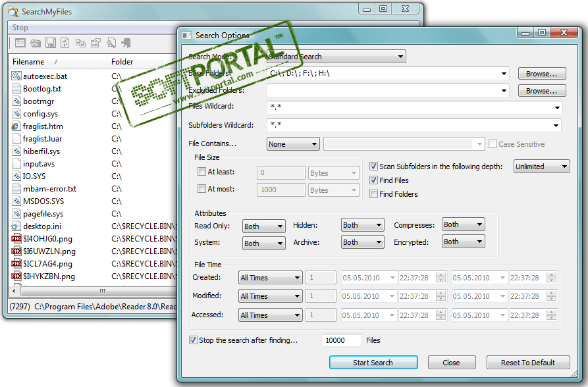Select the autoexec.bat file icon
588x387 pixels.
[16, 76]
